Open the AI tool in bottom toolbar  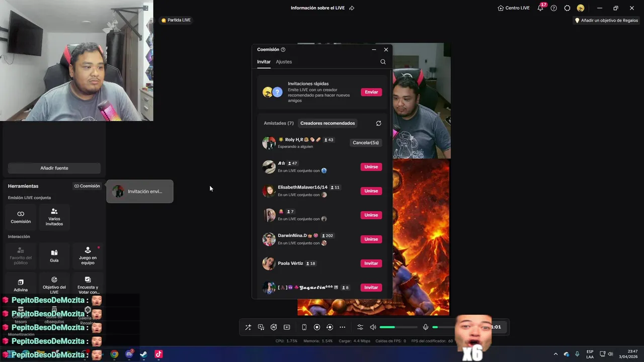tap(274, 327)
